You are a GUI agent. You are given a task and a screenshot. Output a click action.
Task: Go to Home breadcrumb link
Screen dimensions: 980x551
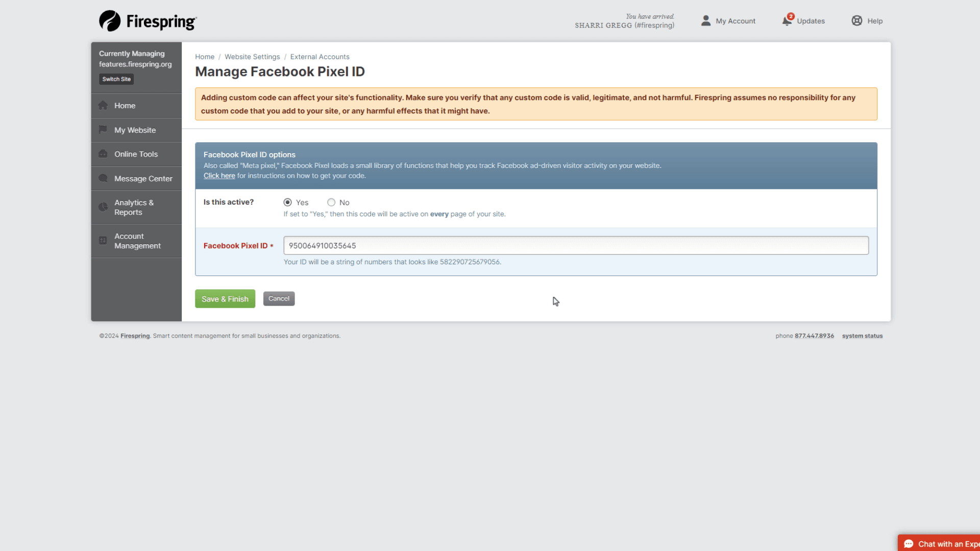pyautogui.click(x=205, y=57)
